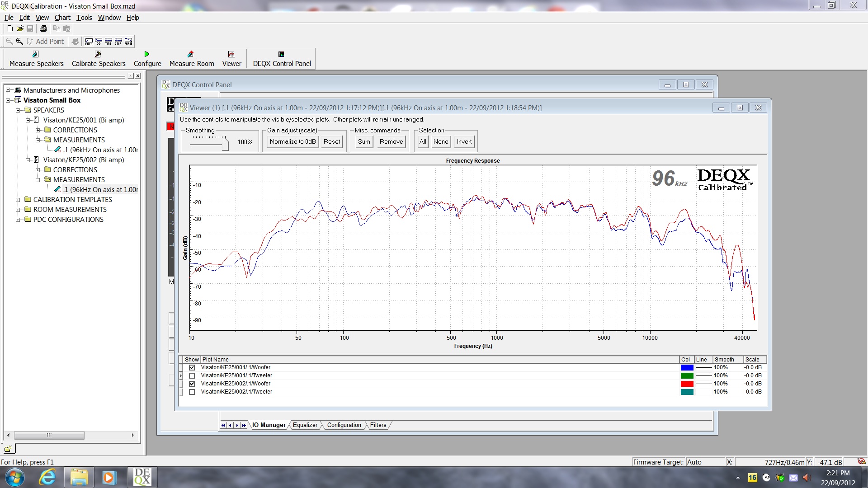Click the Windows Start button
Screen dimensions: 868x488
pyautogui.click(x=14, y=477)
